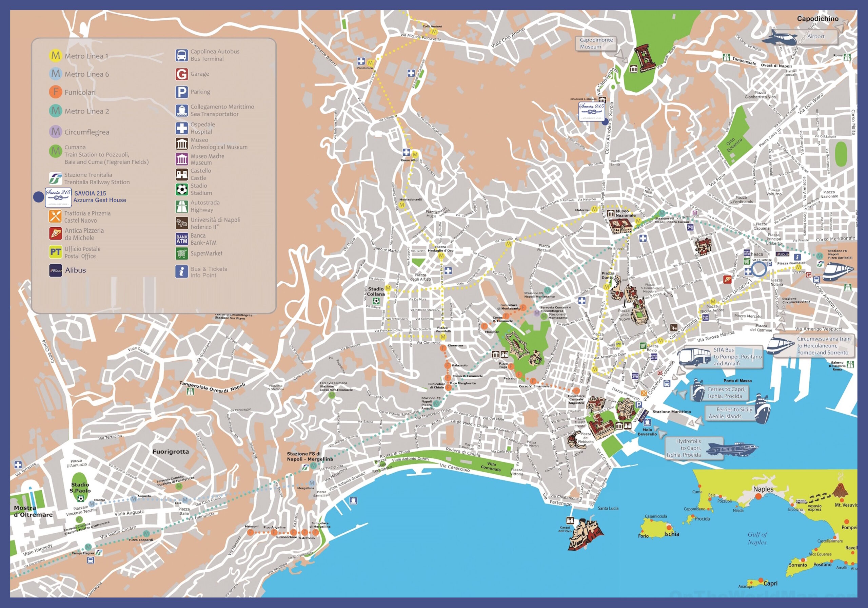Click the Stadio soccer ball legend icon

(x=182, y=190)
